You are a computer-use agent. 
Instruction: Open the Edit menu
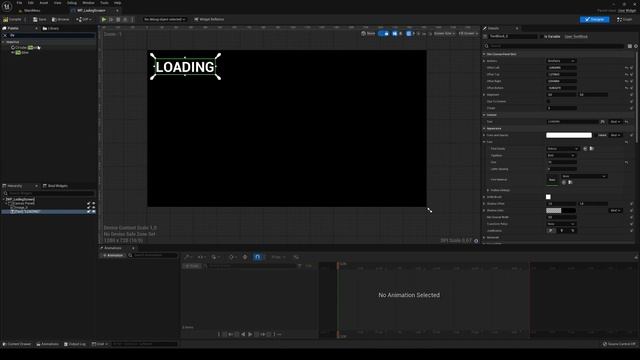(x=31, y=3)
